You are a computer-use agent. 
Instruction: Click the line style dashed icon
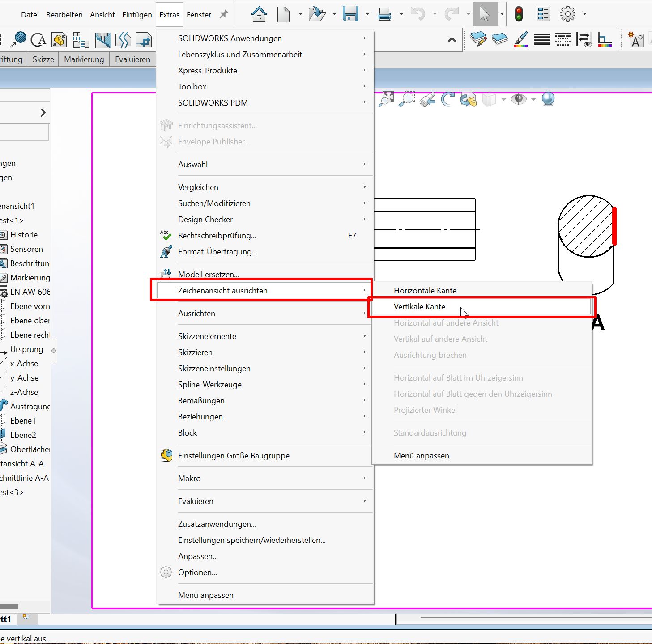[x=563, y=40]
